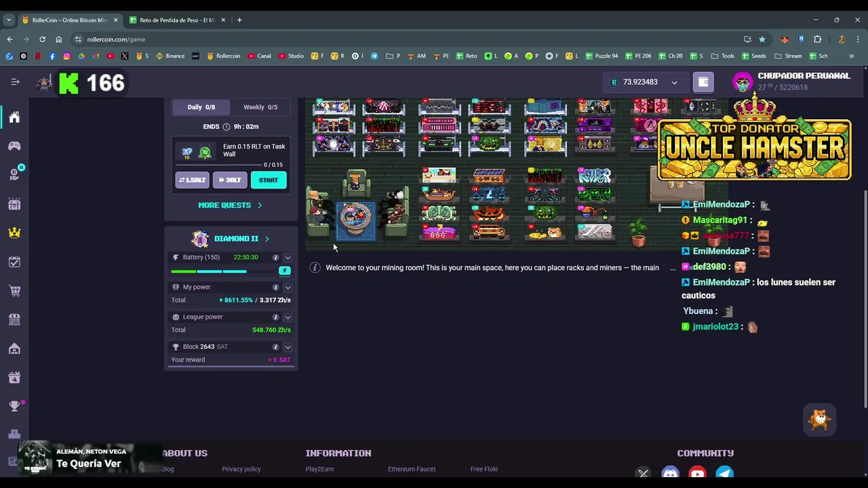Bookmark this page with star icon
This screenshot has width=868, height=488.
pos(762,39)
